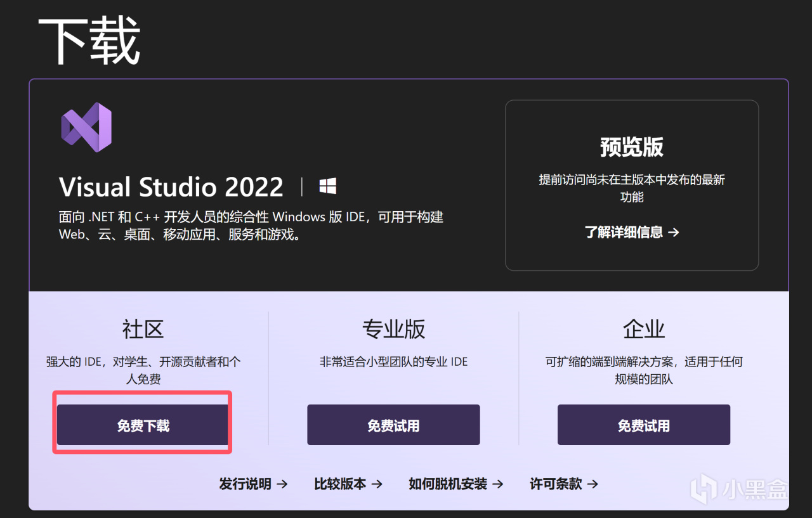Click the purple Visual Studio logo

[86, 127]
